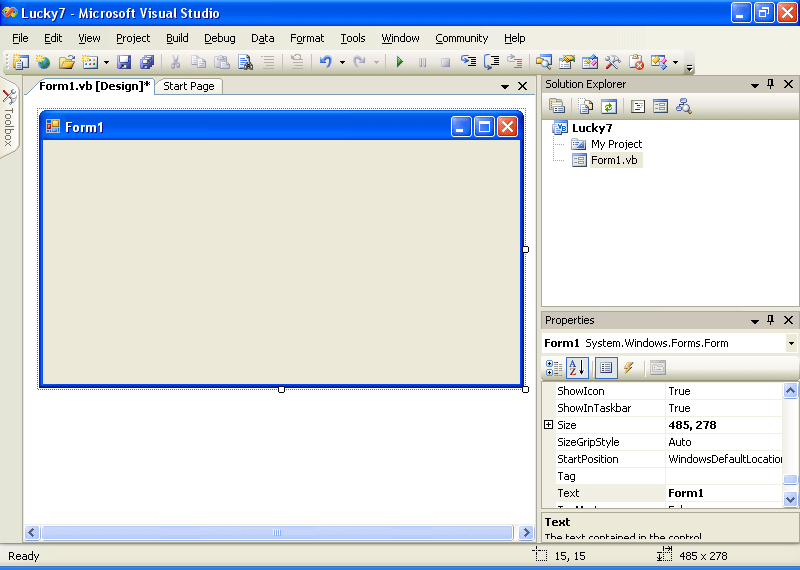Click the Undo arrow icon
Viewport: 800px width, 570px height.
tap(325, 62)
